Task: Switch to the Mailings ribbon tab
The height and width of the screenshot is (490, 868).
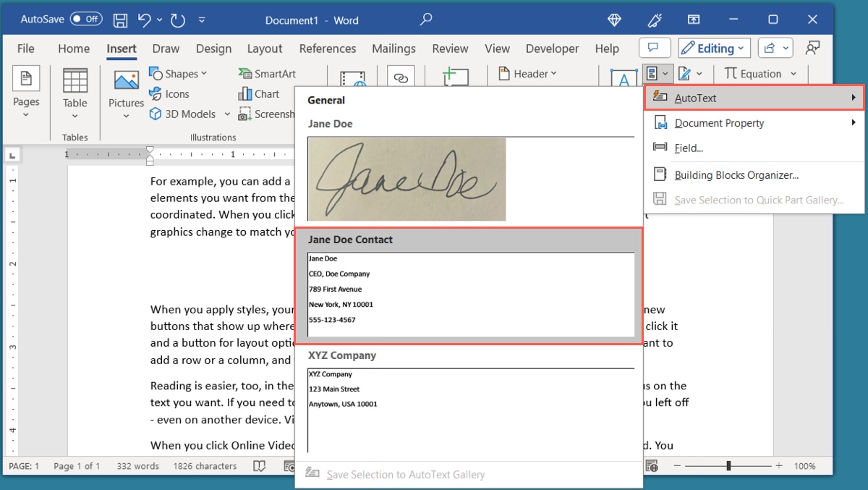Action: 393,48
